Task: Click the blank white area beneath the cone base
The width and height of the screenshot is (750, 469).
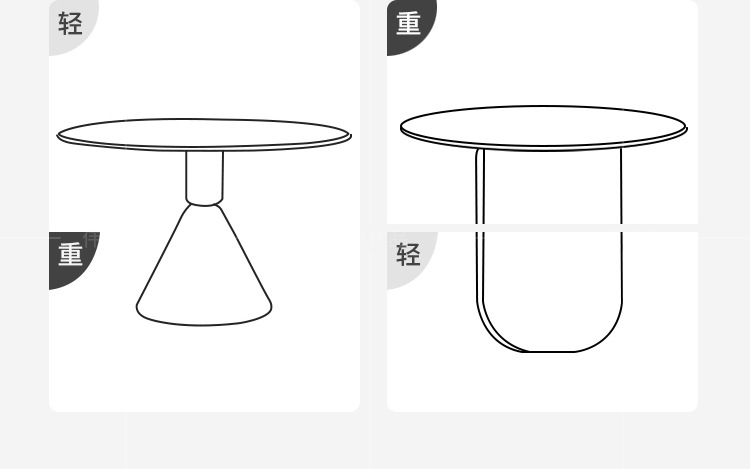Action: point(204,368)
